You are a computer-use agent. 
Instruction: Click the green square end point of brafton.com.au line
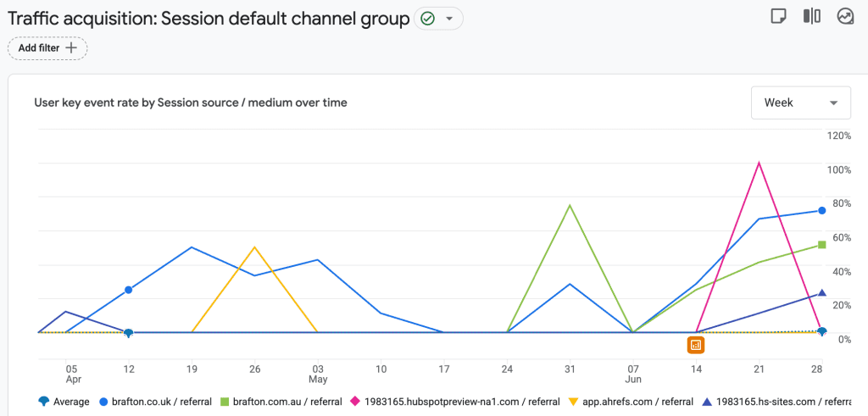822,245
